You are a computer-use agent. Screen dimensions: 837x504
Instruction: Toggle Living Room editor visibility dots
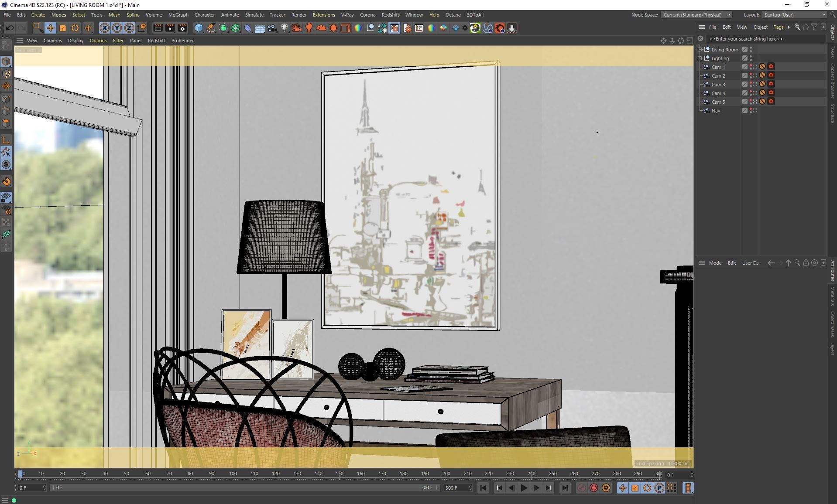click(751, 49)
